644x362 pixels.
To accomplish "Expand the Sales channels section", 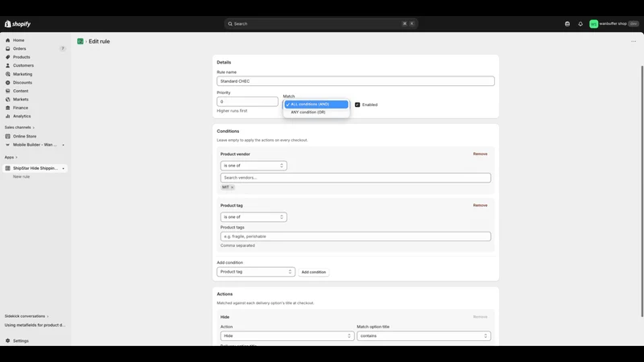I will tap(19, 127).
